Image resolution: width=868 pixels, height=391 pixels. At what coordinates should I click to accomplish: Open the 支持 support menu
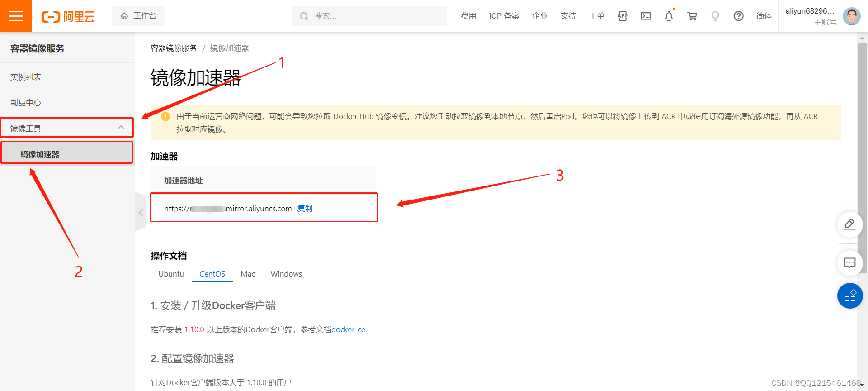(568, 16)
